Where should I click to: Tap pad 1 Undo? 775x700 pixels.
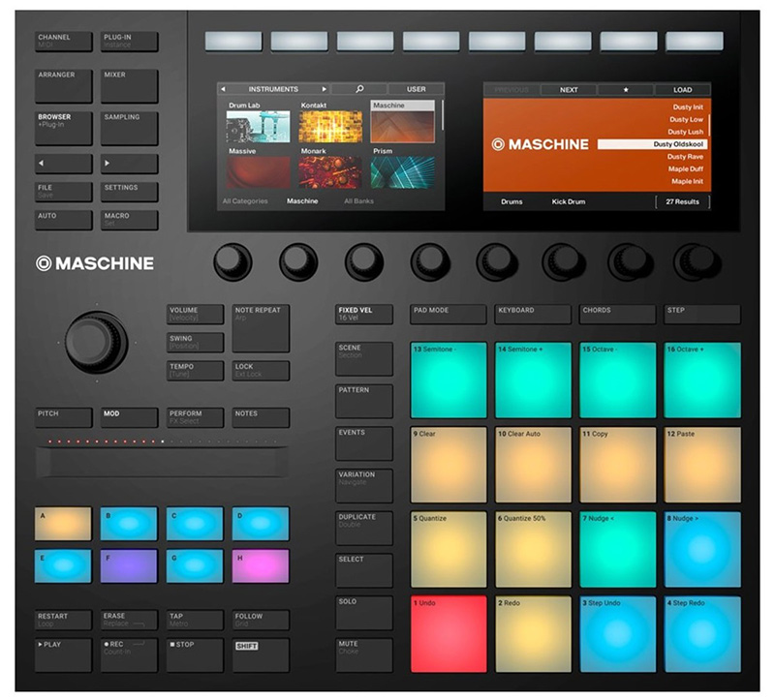[449, 634]
